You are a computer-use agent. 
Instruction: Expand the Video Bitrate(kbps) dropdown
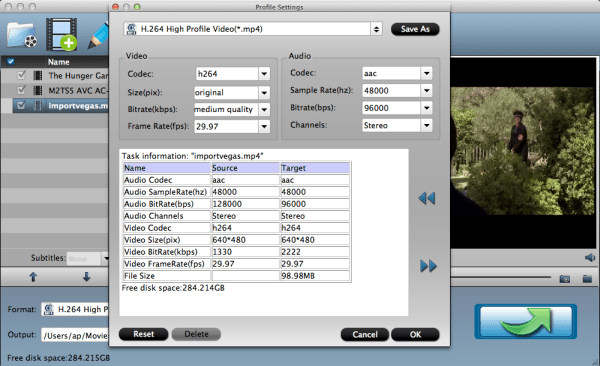(264, 109)
